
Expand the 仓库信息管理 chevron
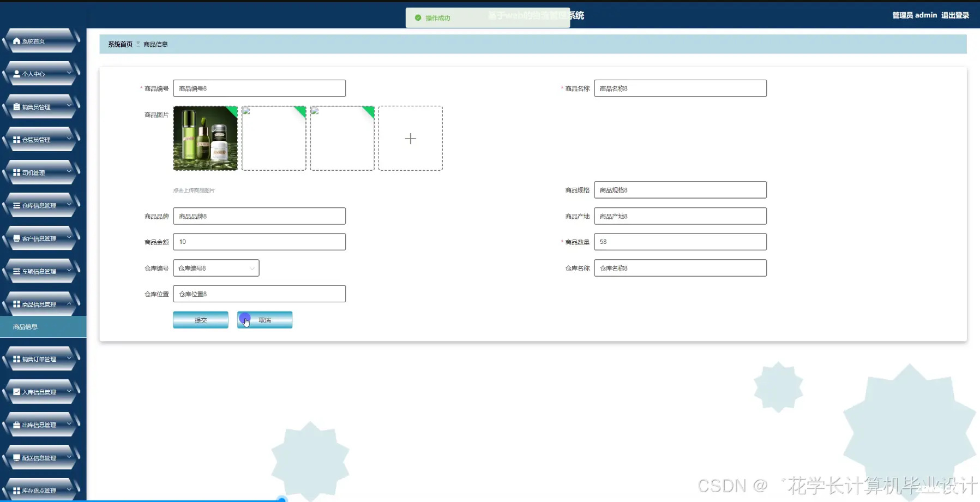69,205
